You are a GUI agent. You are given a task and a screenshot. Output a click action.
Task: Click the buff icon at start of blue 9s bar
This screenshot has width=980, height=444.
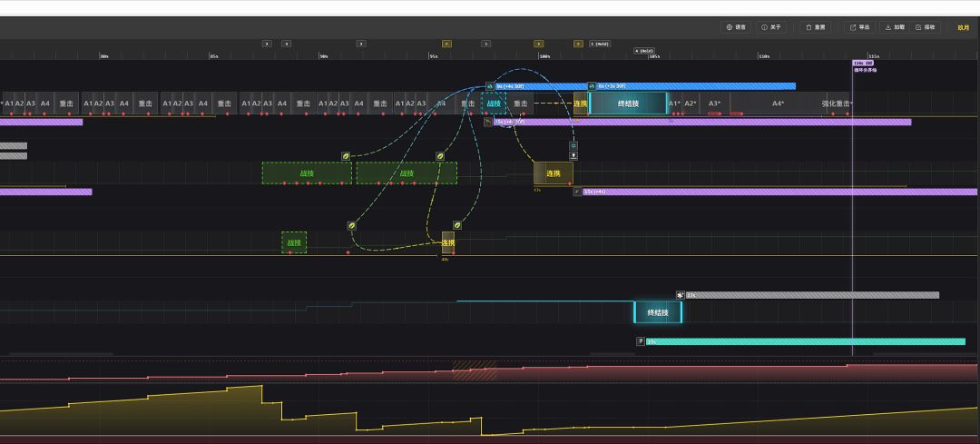490,86
